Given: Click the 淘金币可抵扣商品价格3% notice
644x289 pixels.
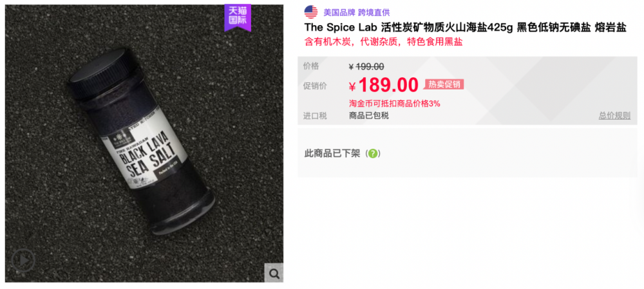Looking at the screenshot, I should 394,104.
